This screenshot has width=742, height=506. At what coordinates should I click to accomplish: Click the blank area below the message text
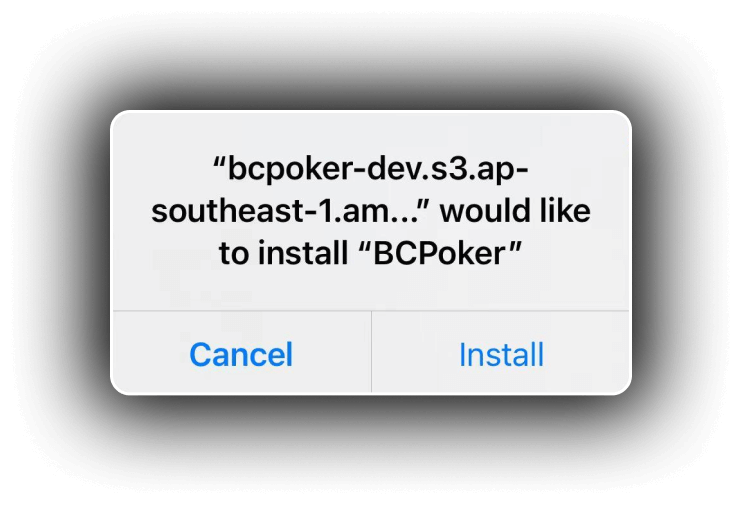point(371,289)
